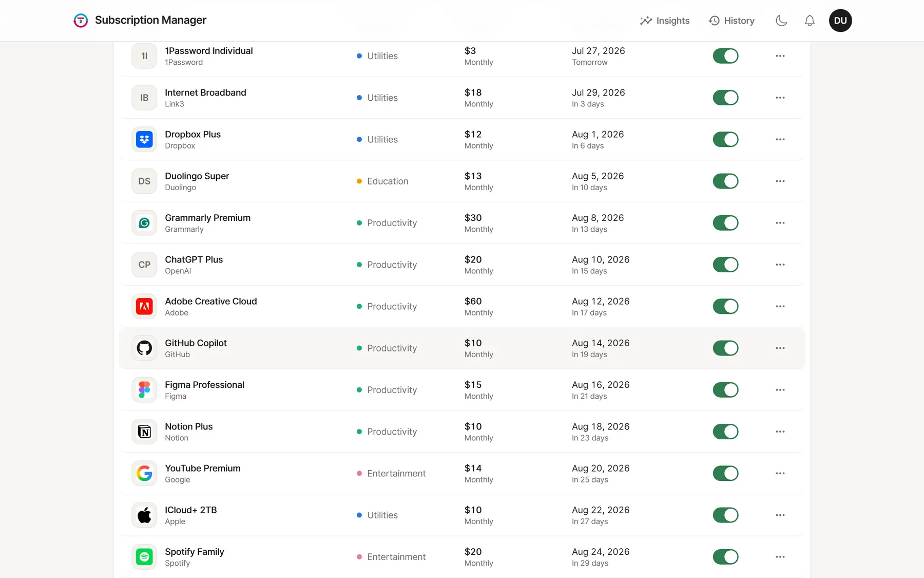Click the 1Password Individual service icon

click(144, 56)
